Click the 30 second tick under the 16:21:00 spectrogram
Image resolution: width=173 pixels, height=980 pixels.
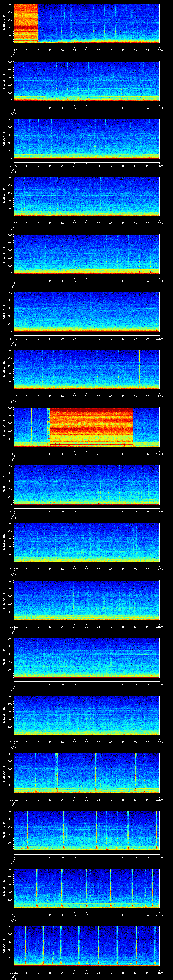click(x=86, y=454)
